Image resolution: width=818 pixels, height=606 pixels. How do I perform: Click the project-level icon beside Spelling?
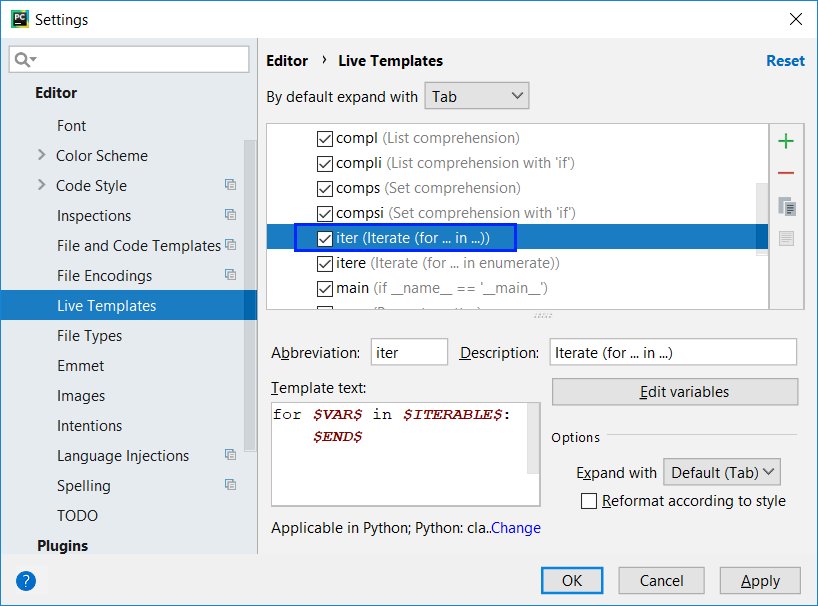tap(230, 485)
